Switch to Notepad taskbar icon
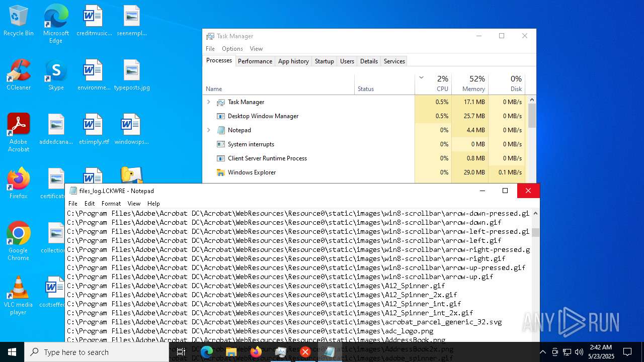 [330, 352]
